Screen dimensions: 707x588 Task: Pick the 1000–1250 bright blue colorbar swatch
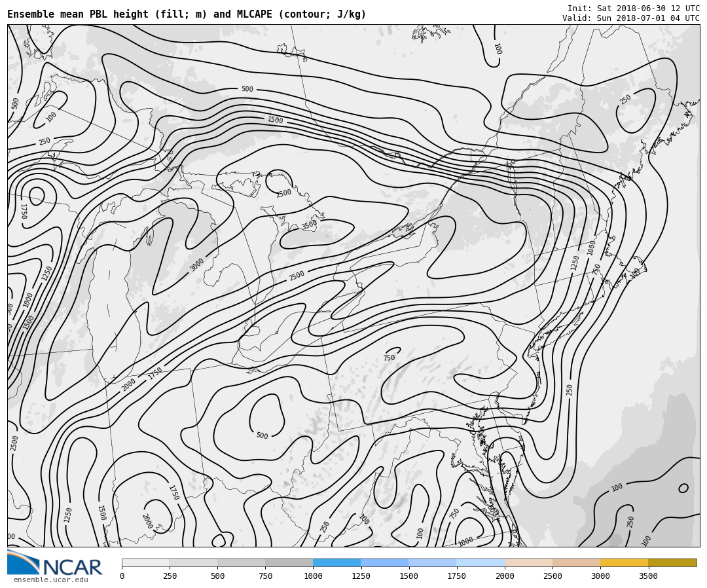point(337,562)
